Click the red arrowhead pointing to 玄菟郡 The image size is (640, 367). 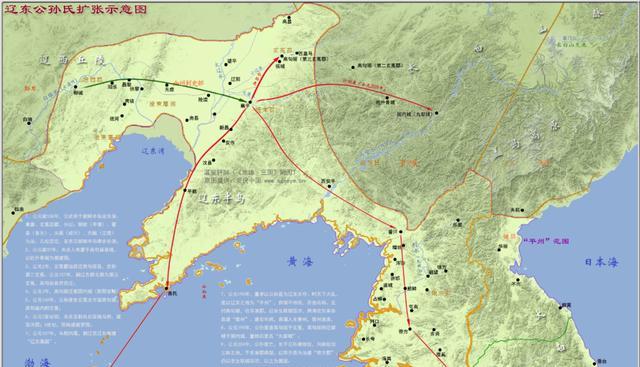coord(276,60)
